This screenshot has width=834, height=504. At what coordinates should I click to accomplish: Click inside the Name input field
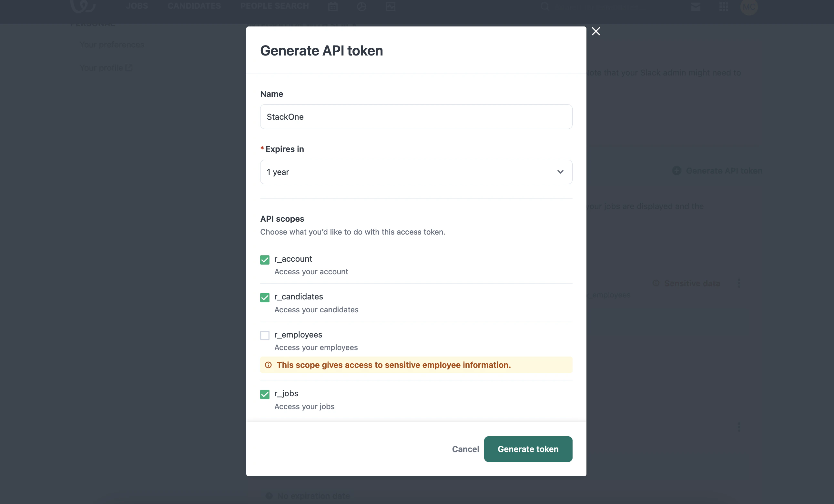click(x=416, y=117)
